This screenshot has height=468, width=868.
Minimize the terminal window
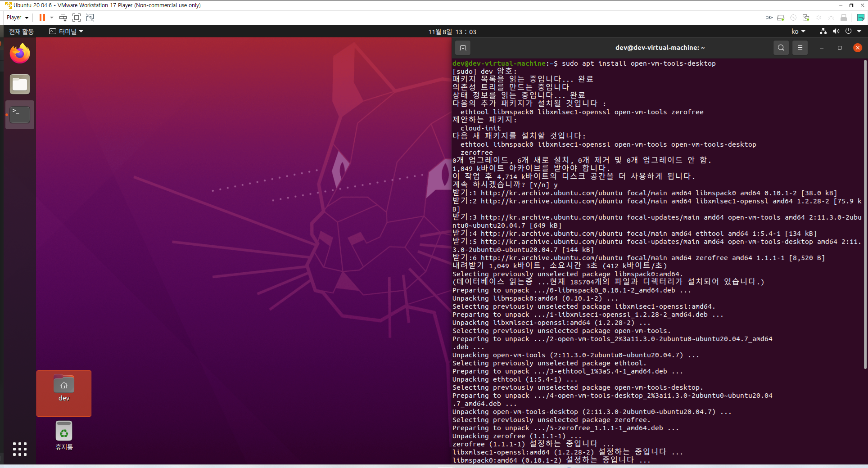coord(822,48)
